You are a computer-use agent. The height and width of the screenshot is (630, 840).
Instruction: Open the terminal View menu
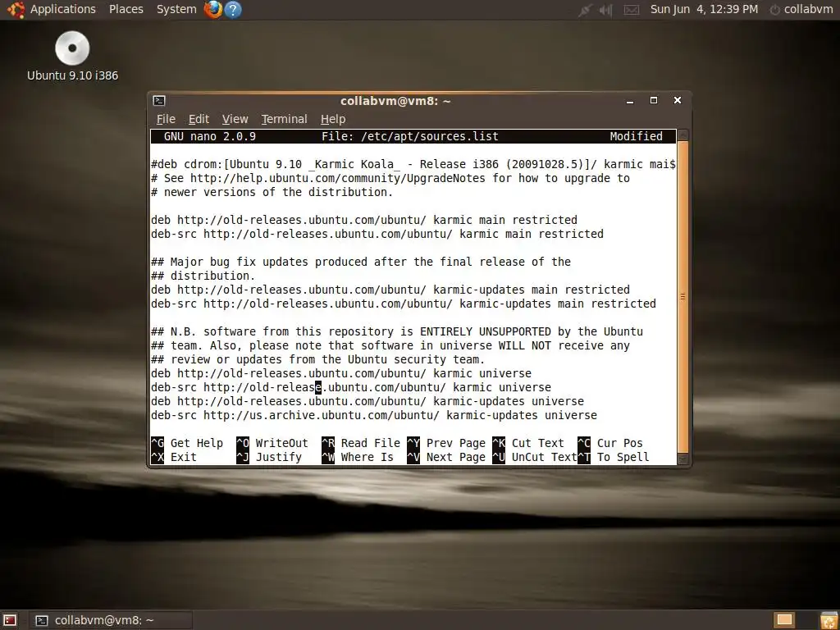click(x=235, y=119)
